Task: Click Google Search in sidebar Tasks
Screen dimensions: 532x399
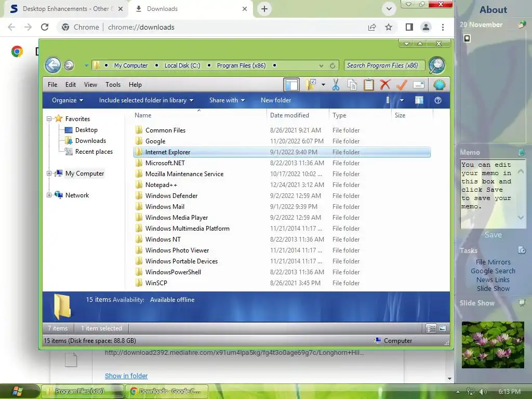Action: [x=493, y=271]
